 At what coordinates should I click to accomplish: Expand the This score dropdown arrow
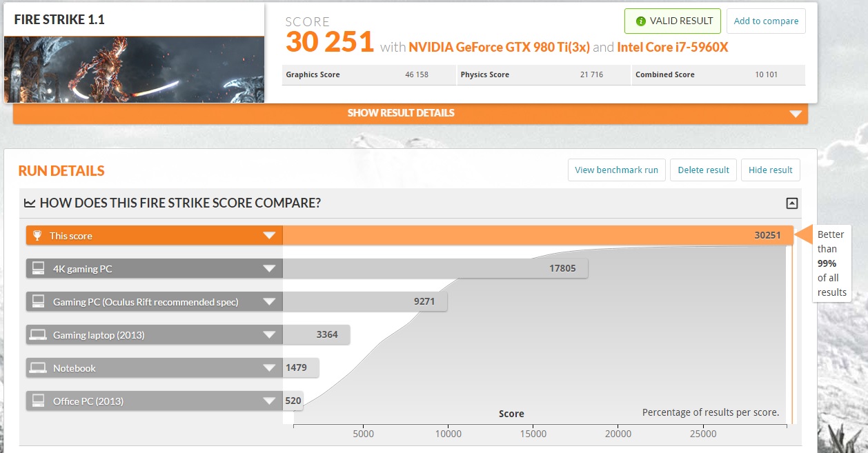coord(269,236)
